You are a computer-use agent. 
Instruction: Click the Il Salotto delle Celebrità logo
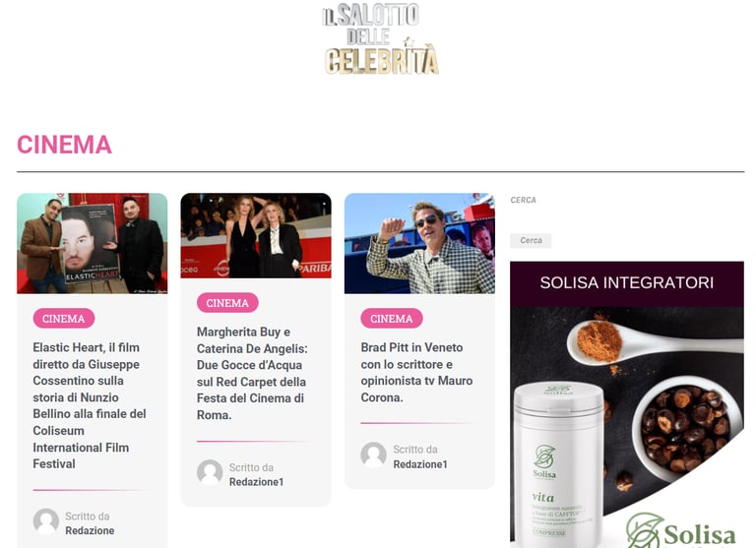point(380,38)
